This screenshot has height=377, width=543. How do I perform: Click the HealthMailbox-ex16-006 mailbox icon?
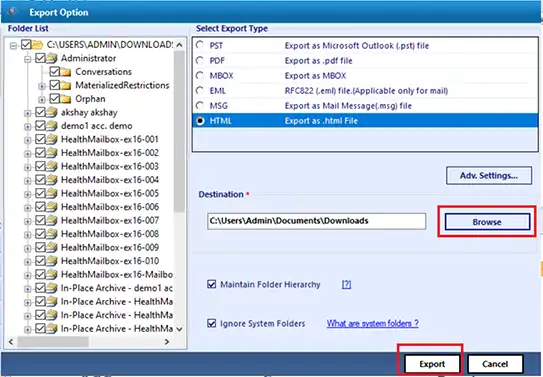coord(52,207)
